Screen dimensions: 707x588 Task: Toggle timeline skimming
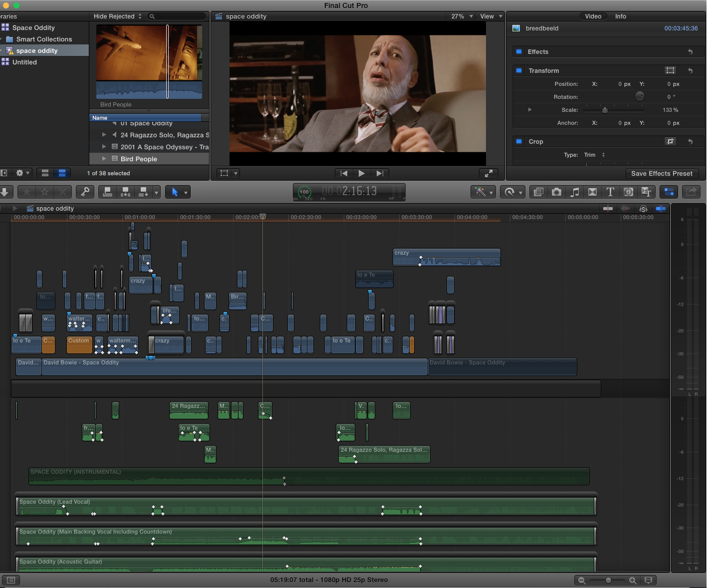pyautogui.click(x=608, y=209)
